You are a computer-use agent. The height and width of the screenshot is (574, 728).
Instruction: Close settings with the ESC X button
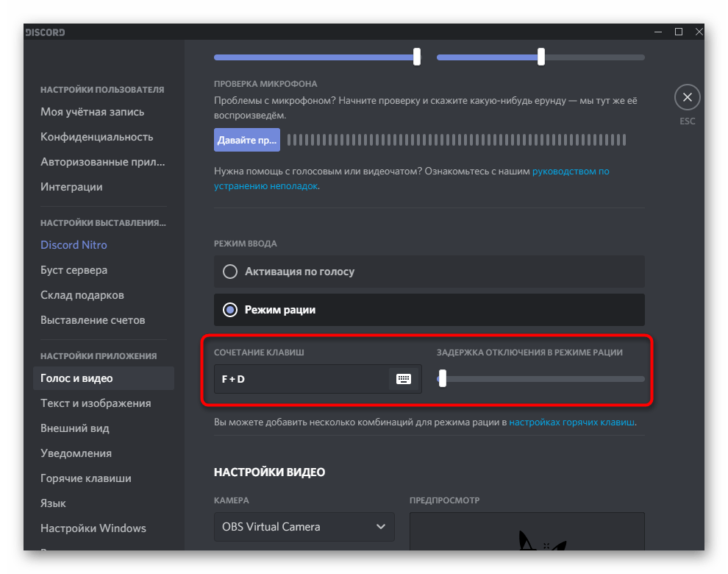coord(687,97)
